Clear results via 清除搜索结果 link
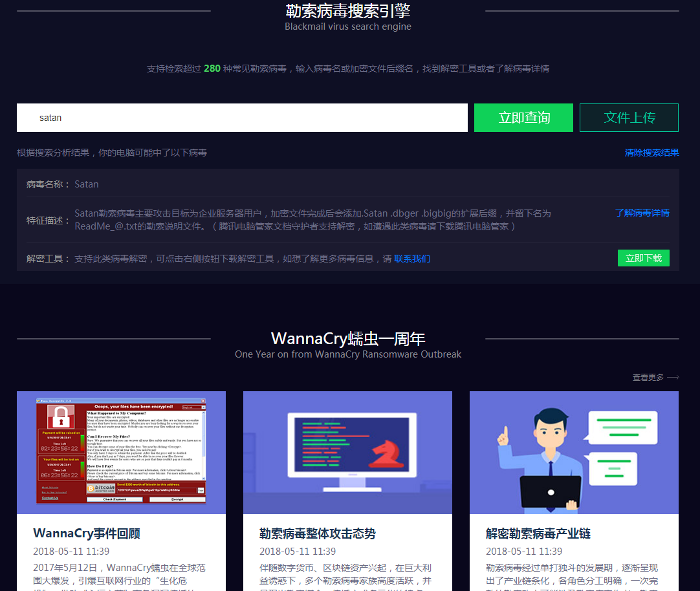The width and height of the screenshot is (700, 591). click(651, 153)
